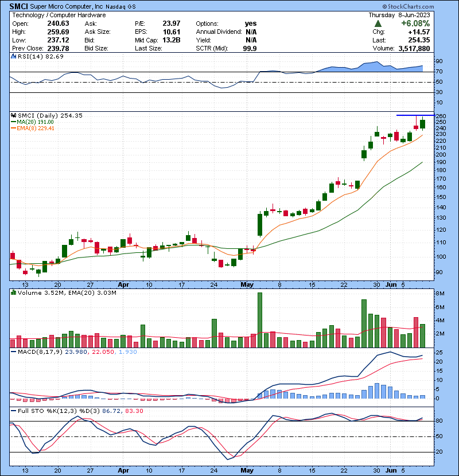459x476 pixels.
Task: Click the date 'Thursday 8-Jun-2023'
Action: point(399,15)
